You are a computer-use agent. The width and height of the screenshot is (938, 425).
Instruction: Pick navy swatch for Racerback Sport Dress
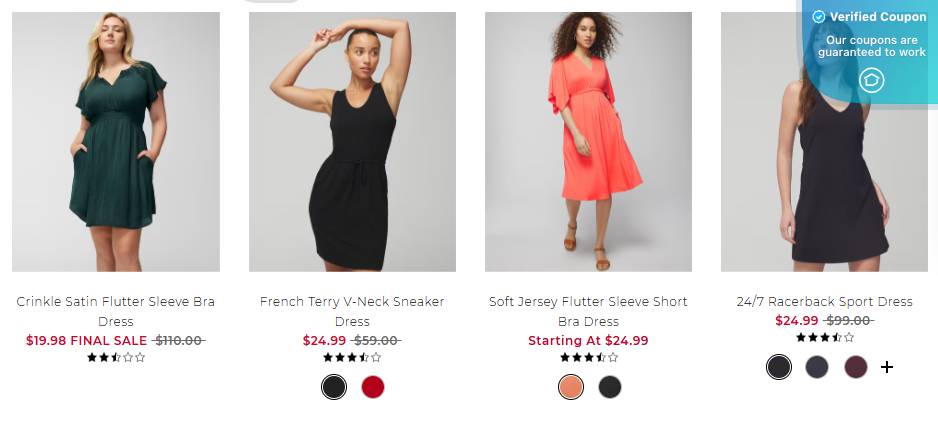tap(817, 367)
